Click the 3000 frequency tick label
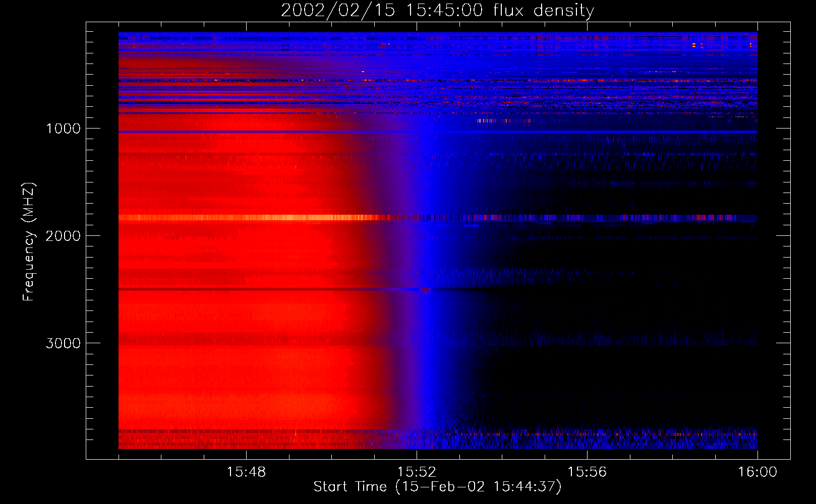The height and width of the screenshot is (504, 816). (63, 343)
